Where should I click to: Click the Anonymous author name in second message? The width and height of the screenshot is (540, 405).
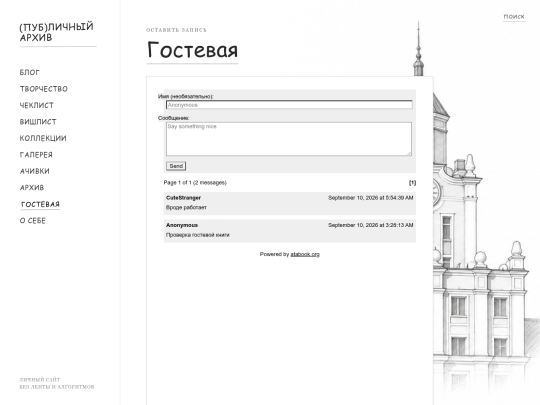(182, 225)
